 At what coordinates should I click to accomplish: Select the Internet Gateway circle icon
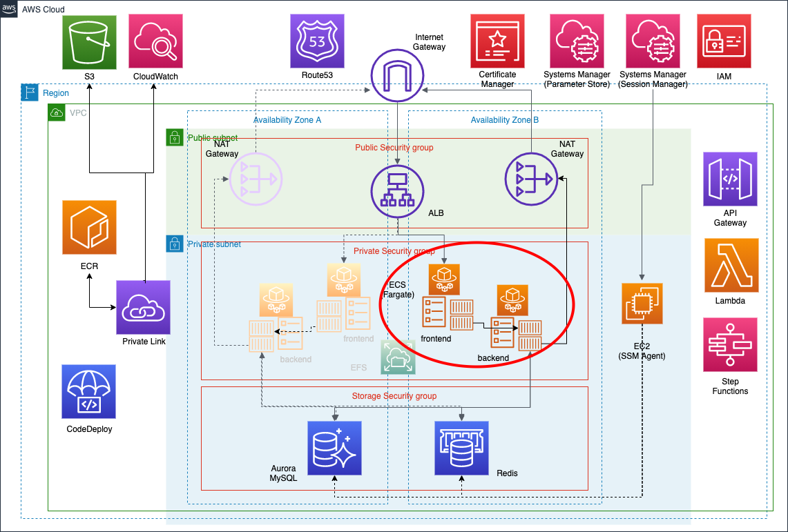tap(398, 75)
